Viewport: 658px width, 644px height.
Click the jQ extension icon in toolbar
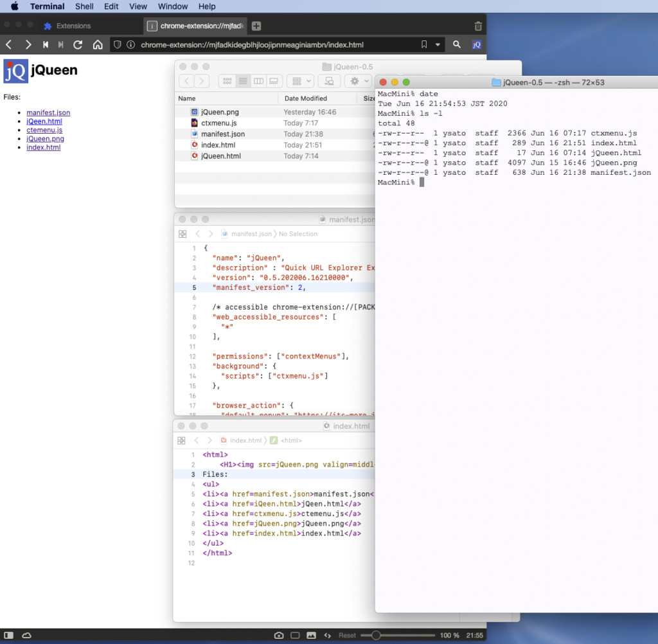tap(476, 44)
